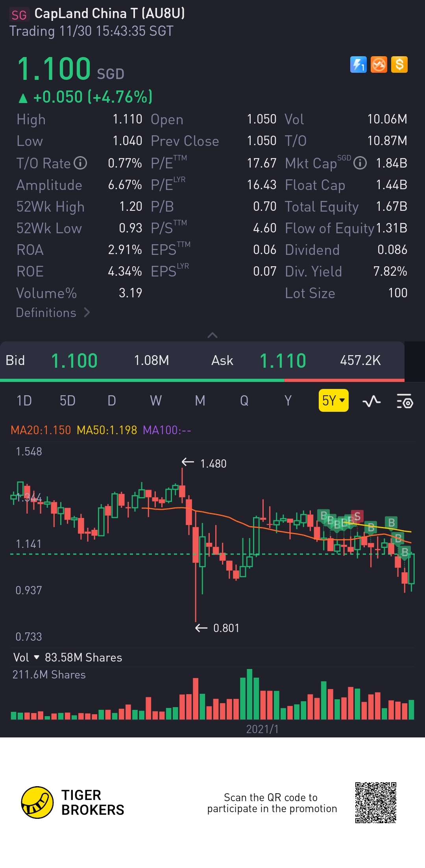Viewport: 425px width, 868px height.
Task: Tap the yellow dollar sign icon
Action: (399, 65)
